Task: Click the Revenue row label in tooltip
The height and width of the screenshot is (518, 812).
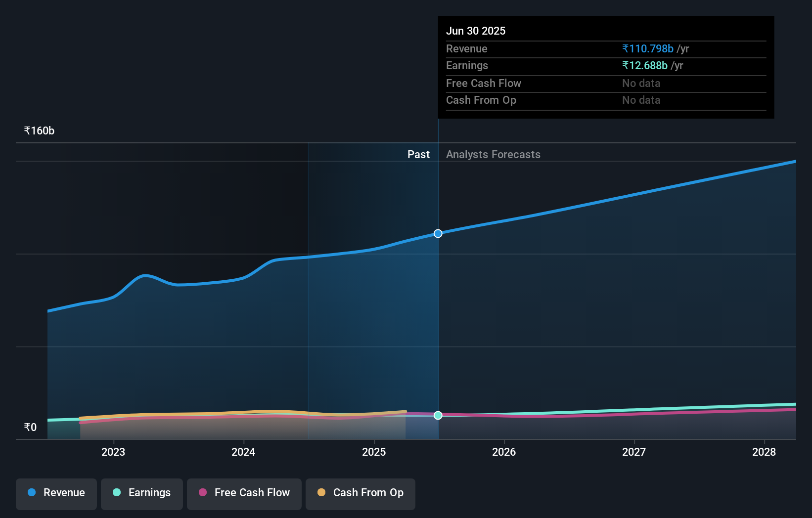Action: [466, 48]
